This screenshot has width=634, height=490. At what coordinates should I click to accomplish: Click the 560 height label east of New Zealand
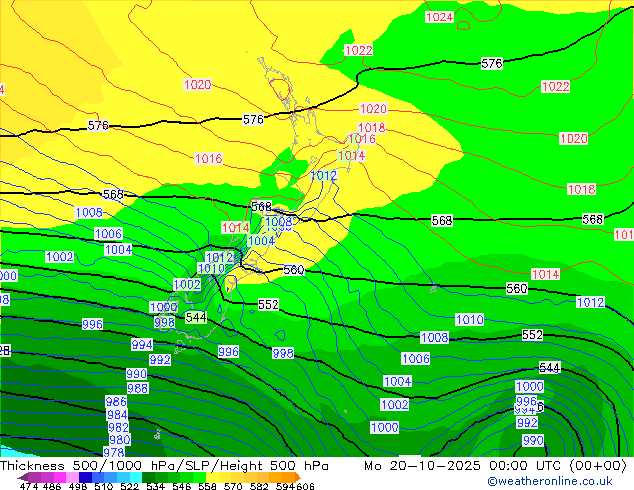[x=294, y=270]
